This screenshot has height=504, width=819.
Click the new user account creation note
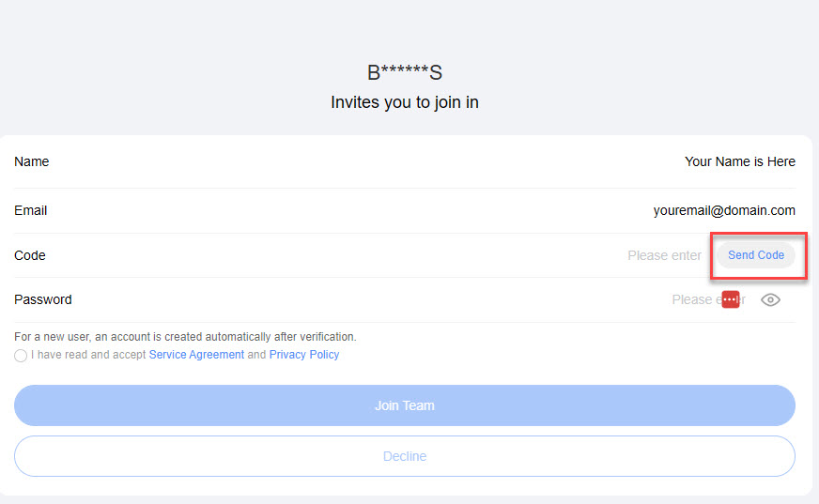click(x=185, y=337)
